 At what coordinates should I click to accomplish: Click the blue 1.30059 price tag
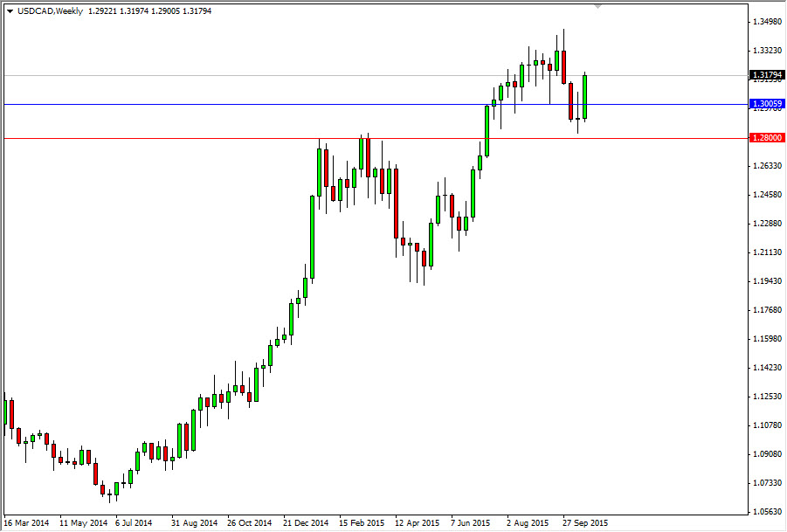[x=766, y=104]
